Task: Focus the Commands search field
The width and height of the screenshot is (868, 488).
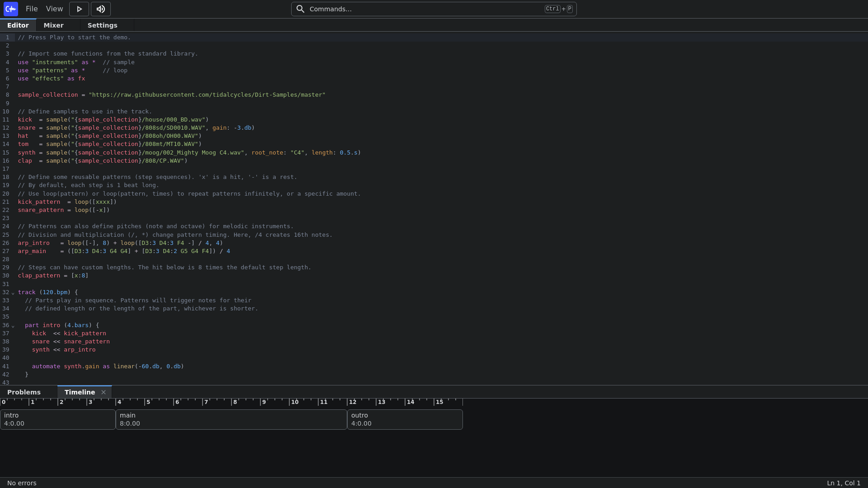Action: point(434,9)
